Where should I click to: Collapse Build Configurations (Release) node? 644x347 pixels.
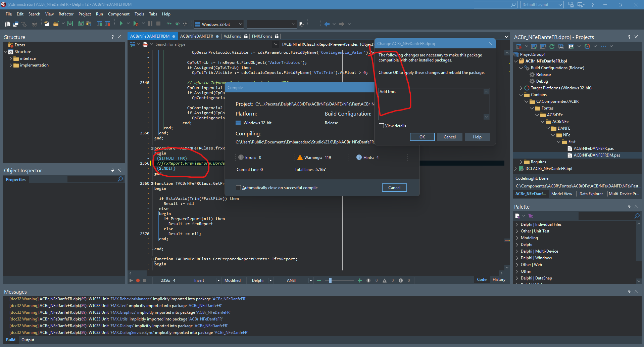click(521, 68)
